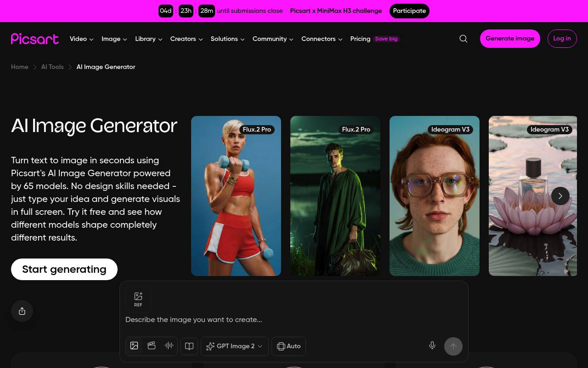The image size is (588, 368).
Task: Expand the Image menu
Action: coord(114,39)
